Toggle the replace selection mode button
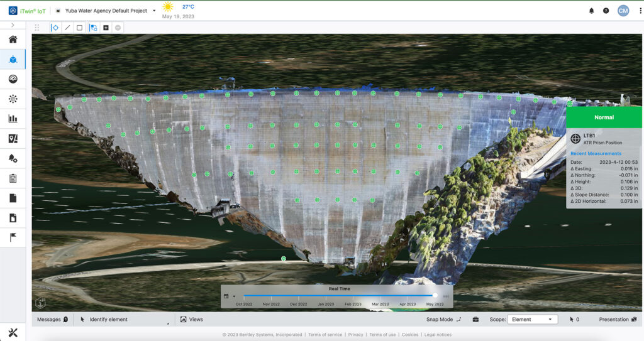This screenshot has height=341, width=644. 93,28
